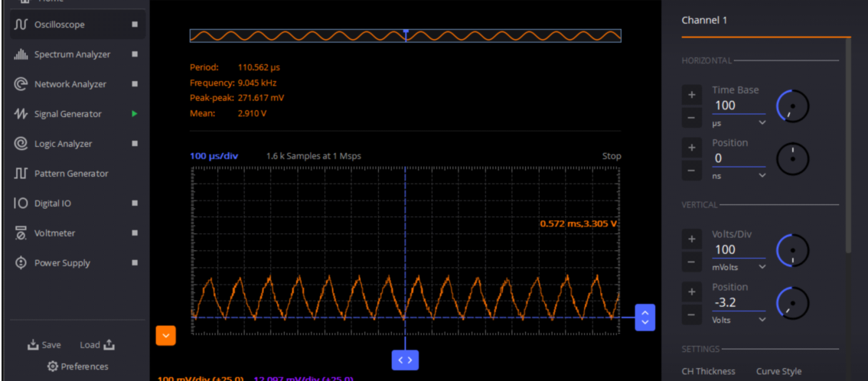Click the Peak-peak 271.617 mV measurement
The width and height of the screenshot is (868, 381).
pos(237,98)
